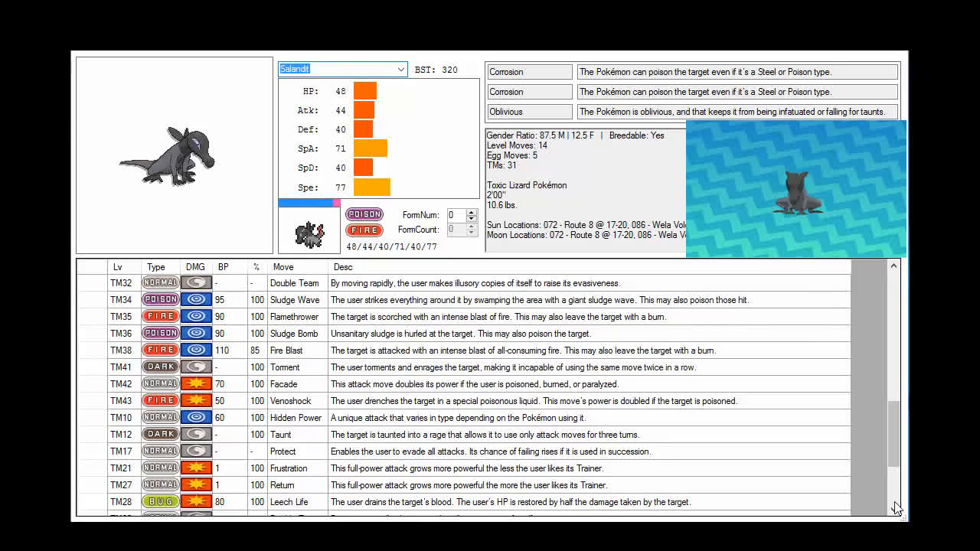Select the TM32 level cell
The width and height of the screenshot is (980, 551).
(124, 283)
